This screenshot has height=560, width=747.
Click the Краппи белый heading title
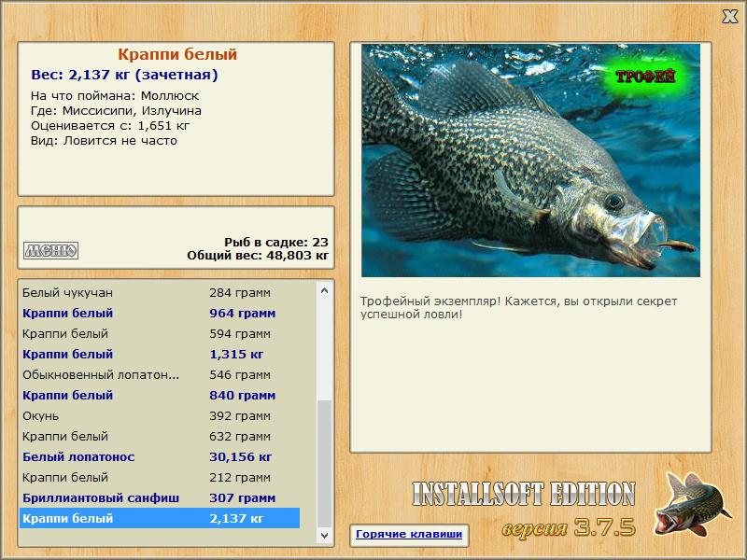click(177, 54)
